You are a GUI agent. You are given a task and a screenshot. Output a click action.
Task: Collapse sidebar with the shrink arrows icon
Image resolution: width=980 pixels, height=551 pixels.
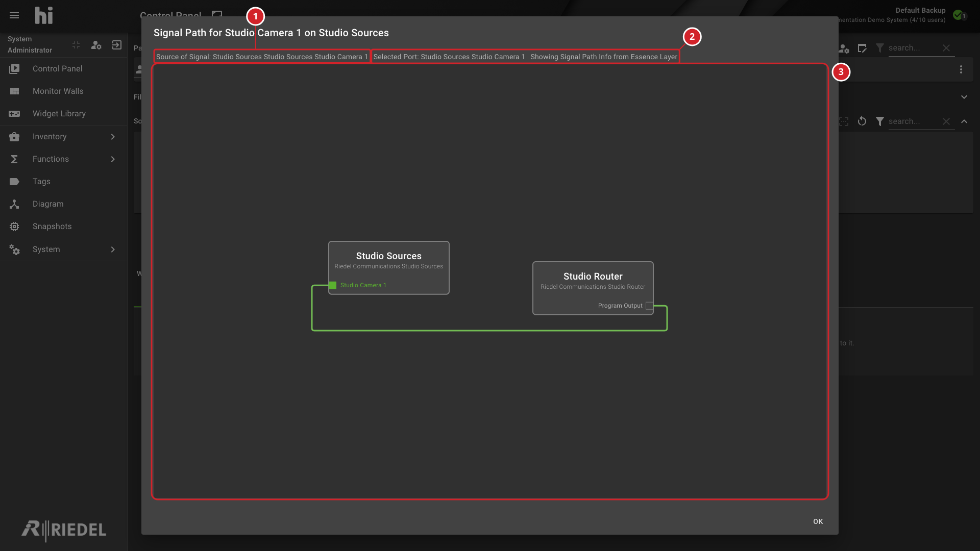pyautogui.click(x=76, y=45)
